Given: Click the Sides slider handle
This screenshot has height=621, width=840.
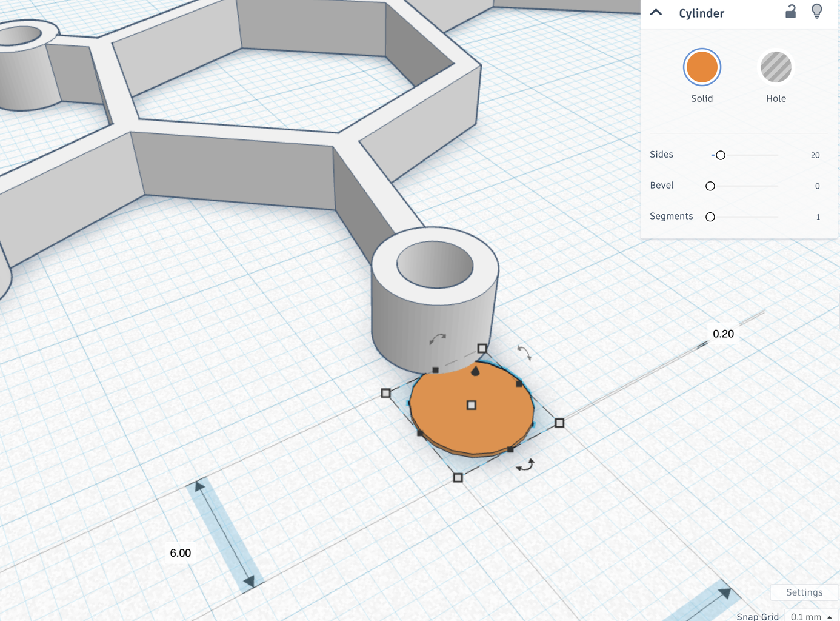Looking at the screenshot, I should 721,155.
